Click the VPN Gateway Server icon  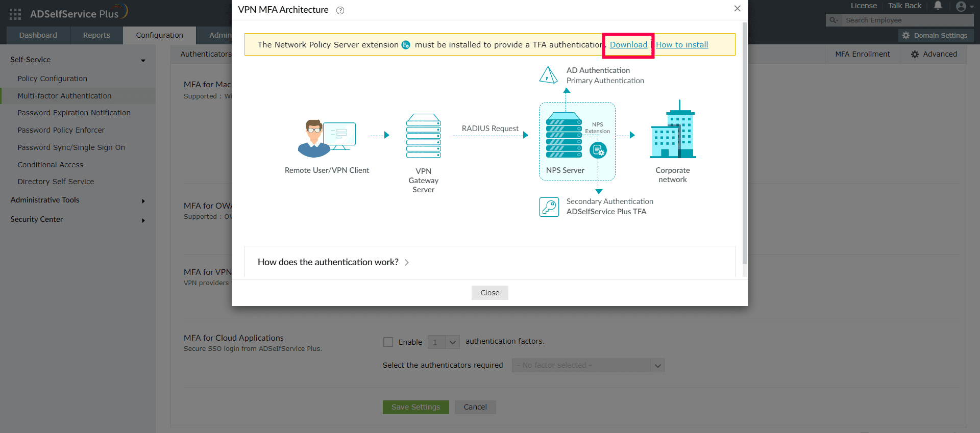click(424, 136)
